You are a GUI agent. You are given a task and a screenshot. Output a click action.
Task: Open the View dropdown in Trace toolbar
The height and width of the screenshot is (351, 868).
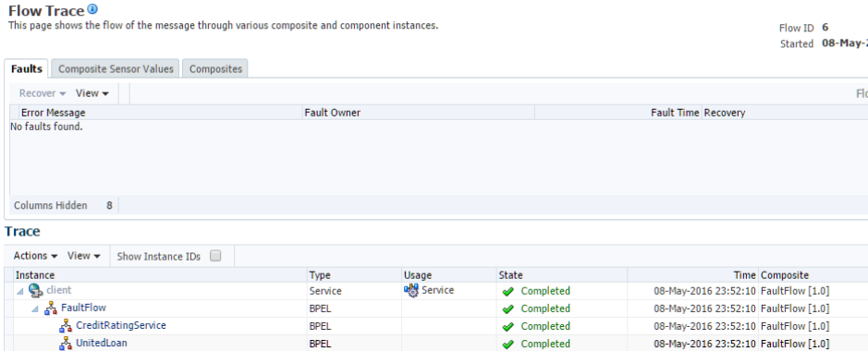[83, 256]
